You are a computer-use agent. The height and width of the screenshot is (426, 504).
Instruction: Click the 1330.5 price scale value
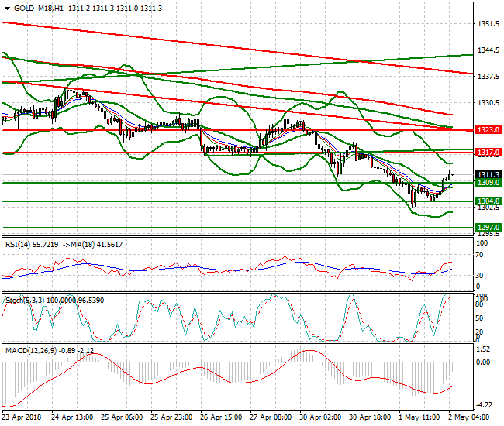tap(488, 103)
